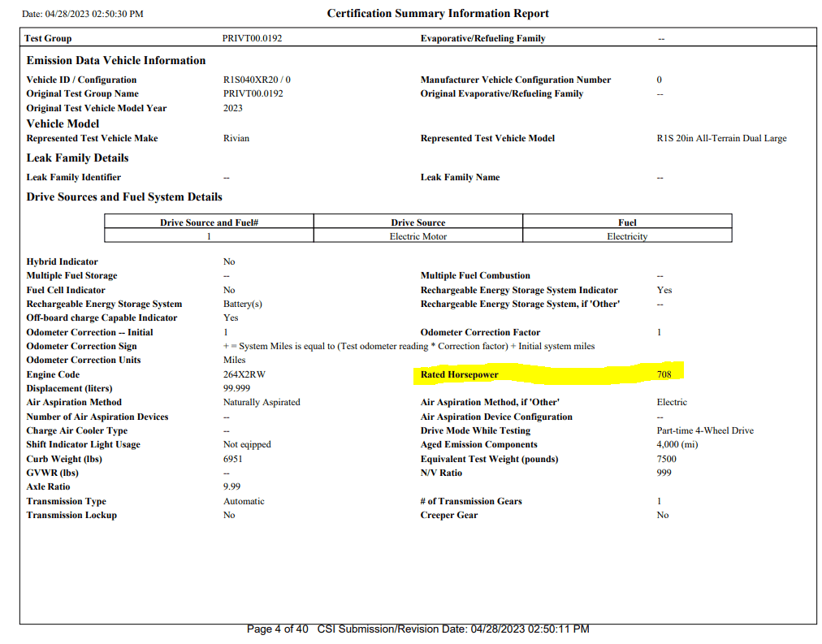Click the 'Odometer Correction Factor' label
The width and height of the screenshot is (822, 644).
click(480, 332)
